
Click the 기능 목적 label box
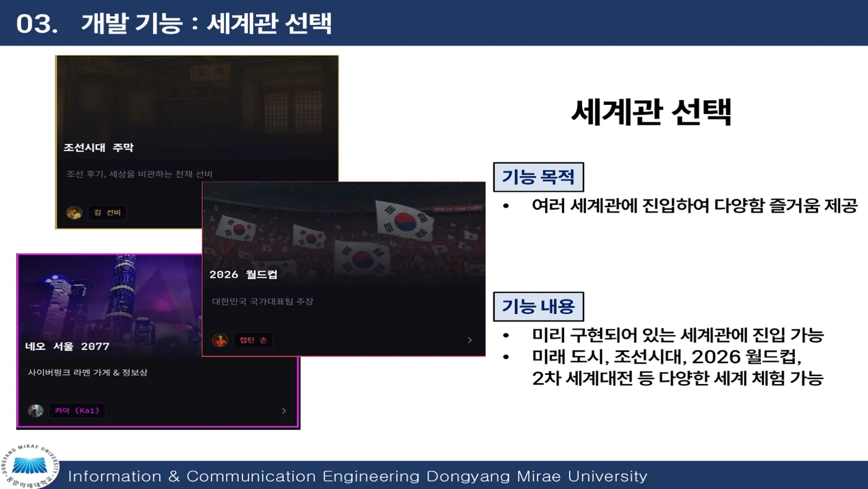pos(539,177)
